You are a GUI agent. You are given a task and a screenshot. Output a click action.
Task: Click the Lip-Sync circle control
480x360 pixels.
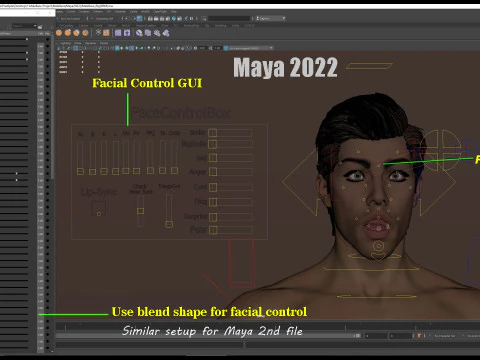[x=99, y=214]
